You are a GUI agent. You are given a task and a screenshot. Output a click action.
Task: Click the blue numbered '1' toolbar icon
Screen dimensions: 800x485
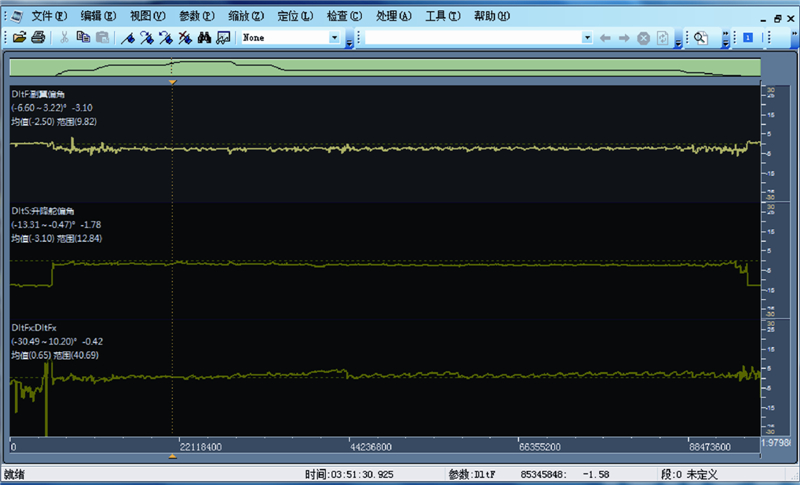(747, 37)
